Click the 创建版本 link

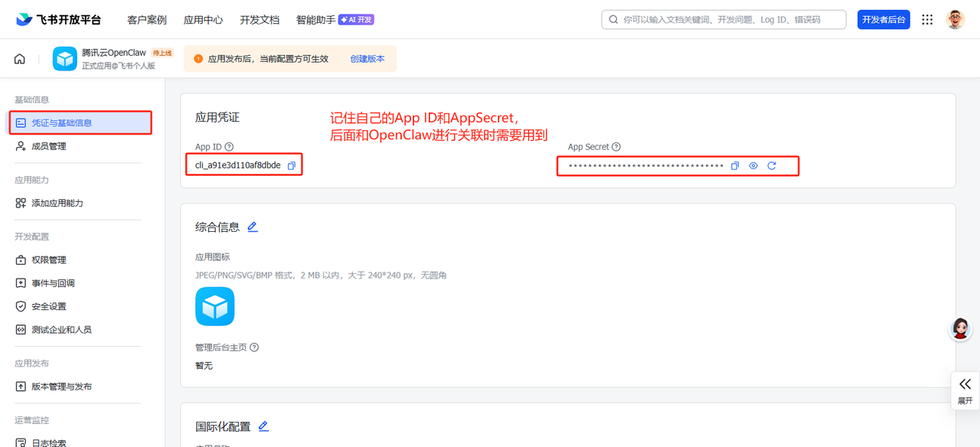pos(367,59)
